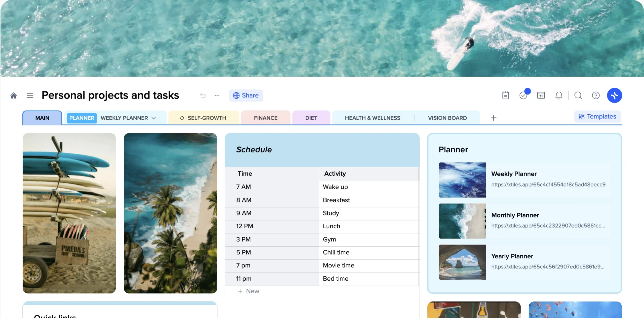Expand the WEEKLY PLANNER dropdown tab
The image size is (644, 318).
click(x=154, y=118)
